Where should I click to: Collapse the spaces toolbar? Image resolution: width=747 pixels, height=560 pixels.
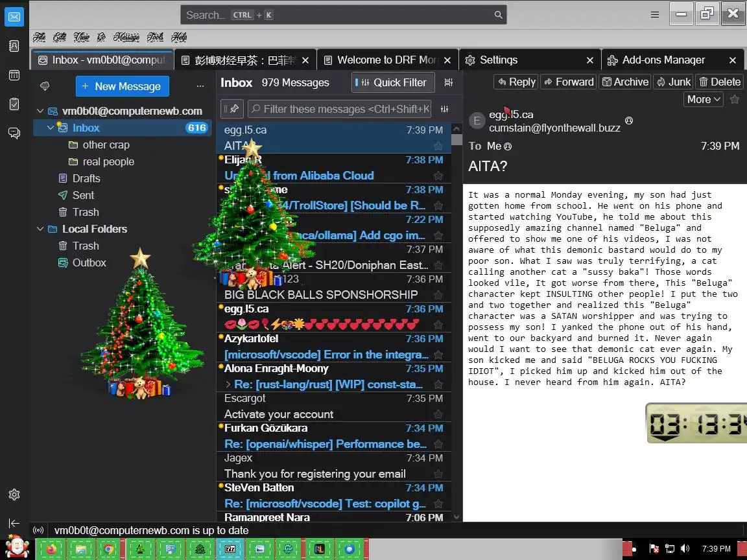pyautogui.click(x=14, y=523)
